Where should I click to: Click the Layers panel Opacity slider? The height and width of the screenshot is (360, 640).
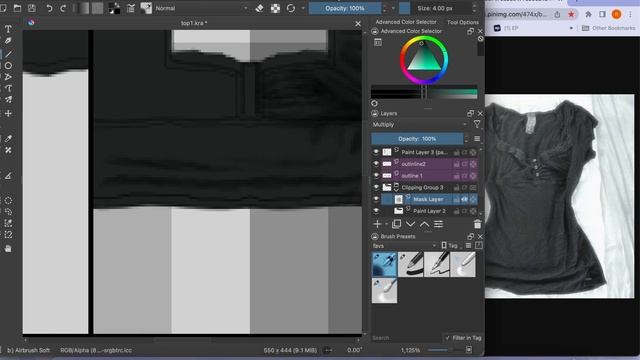tap(417, 139)
